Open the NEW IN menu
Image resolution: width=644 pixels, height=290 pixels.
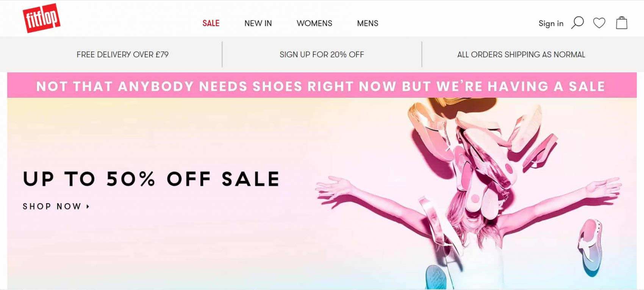pyautogui.click(x=258, y=24)
